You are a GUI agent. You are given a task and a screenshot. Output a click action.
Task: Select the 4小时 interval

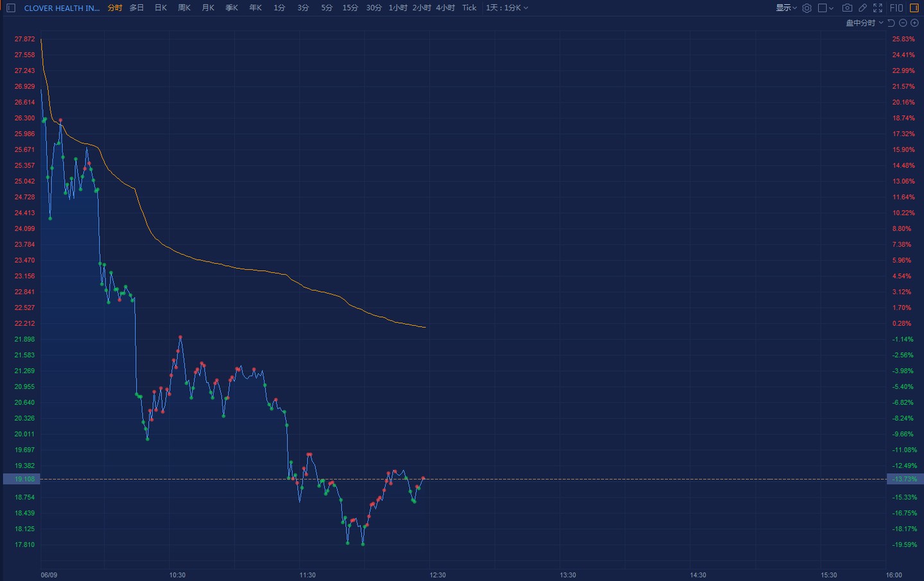coord(445,8)
